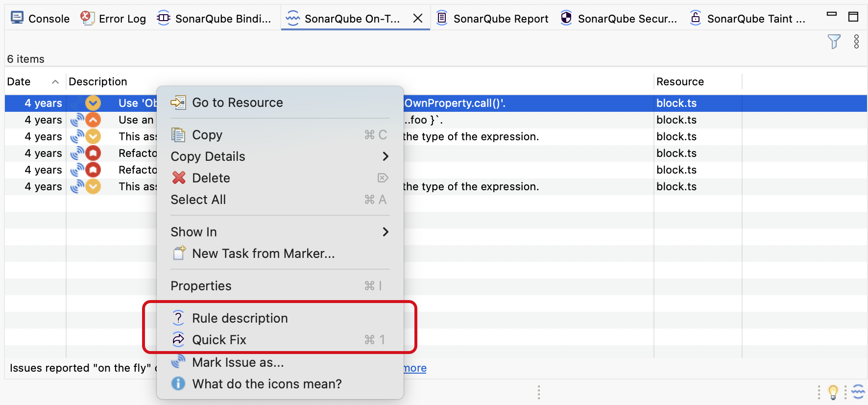
Task: Choose Mark Issue as... menu entry
Action: pyautogui.click(x=280, y=362)
